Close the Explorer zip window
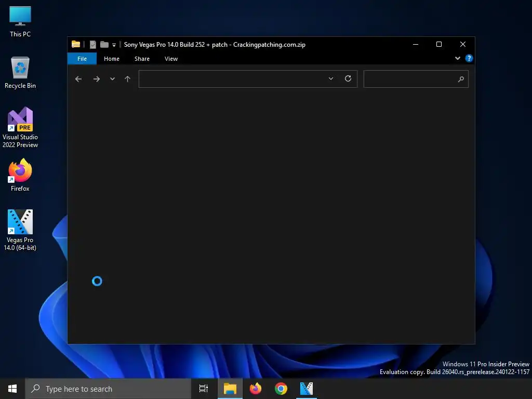 click(463, 45)
